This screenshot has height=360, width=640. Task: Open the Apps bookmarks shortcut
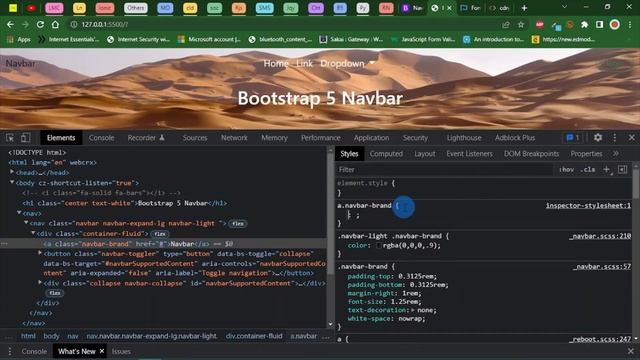19,39
